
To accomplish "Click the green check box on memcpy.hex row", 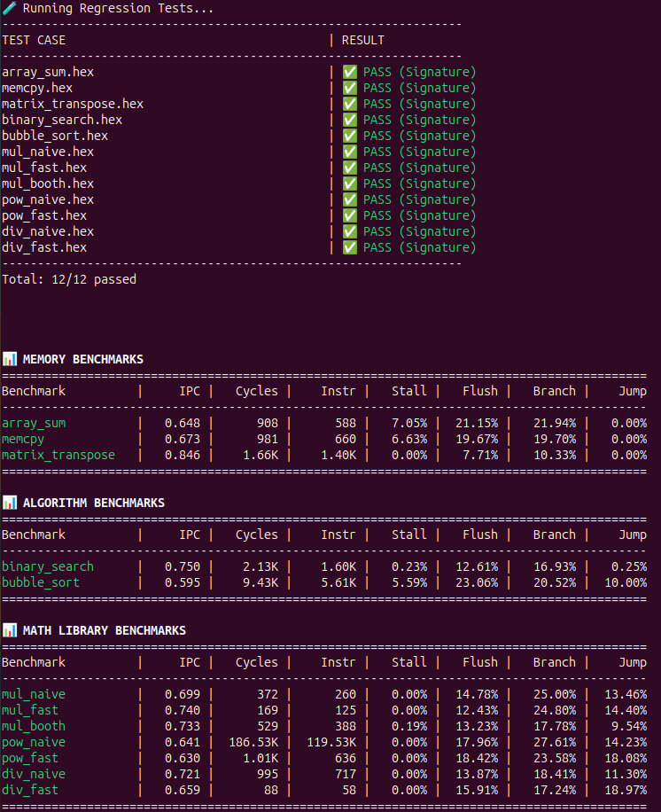I will [x=349, y=88].
